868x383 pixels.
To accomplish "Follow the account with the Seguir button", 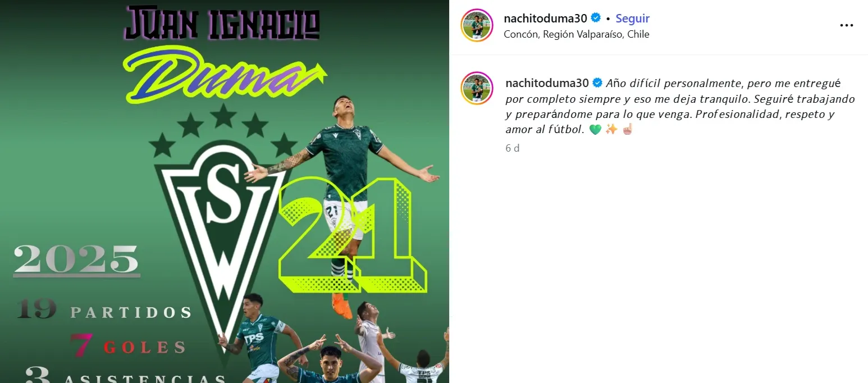I will (633, 18).
